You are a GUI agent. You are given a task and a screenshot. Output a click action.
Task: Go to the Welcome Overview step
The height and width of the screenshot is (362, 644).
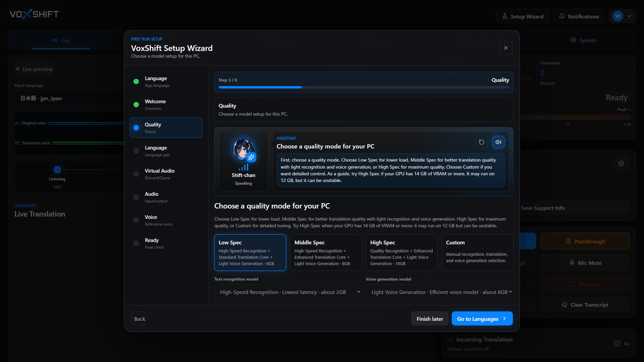pyautogui.click(x=166, y=105)
